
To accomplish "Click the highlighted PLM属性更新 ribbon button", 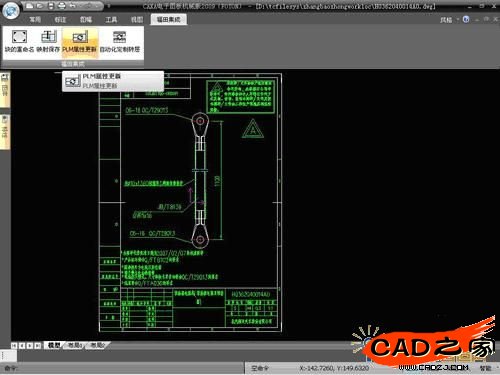I will (x=80, y=41).
